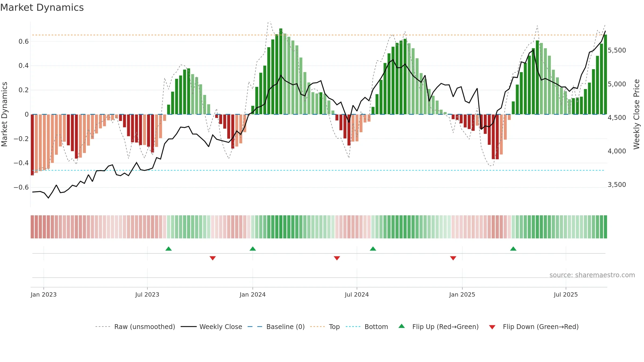The height and width of the screenshot is (362, 644).
Task: Select the flip-up marker at Jan 2024
Action: [x=253, y=249]
